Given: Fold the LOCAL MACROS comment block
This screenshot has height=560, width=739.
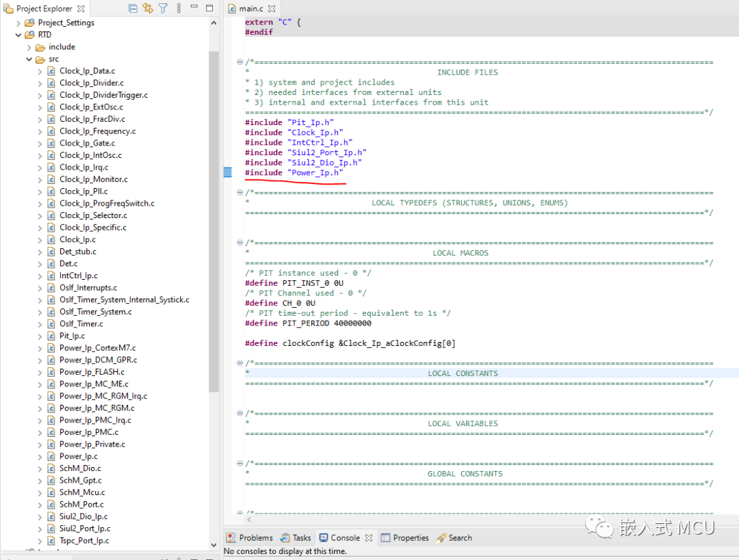Looking at the screenshot, I should [x=239, y=243].
